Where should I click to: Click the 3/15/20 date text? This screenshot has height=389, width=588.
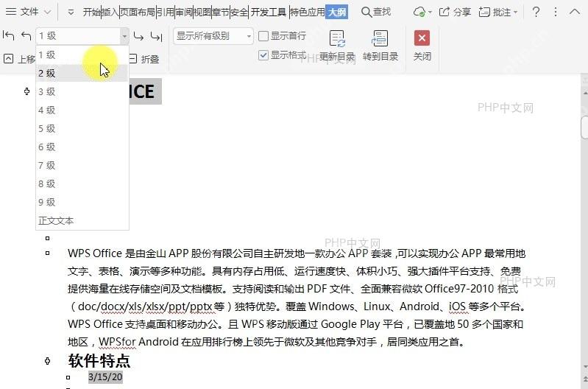pos(105,377)
